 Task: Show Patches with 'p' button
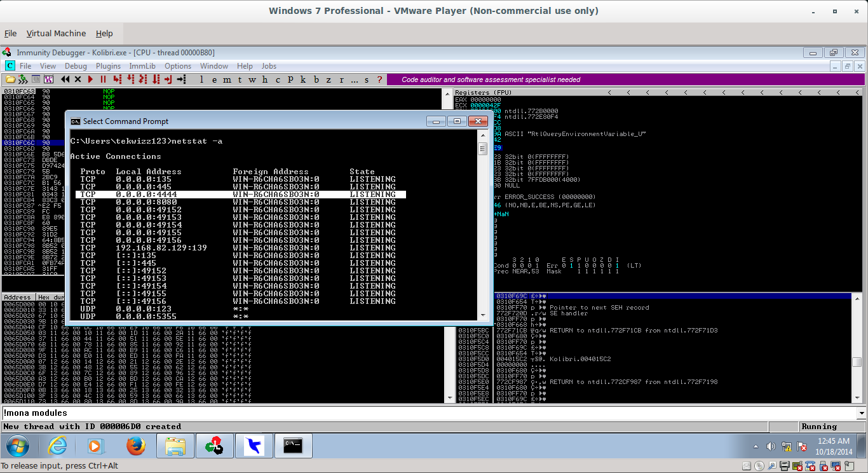pos(291,79)
